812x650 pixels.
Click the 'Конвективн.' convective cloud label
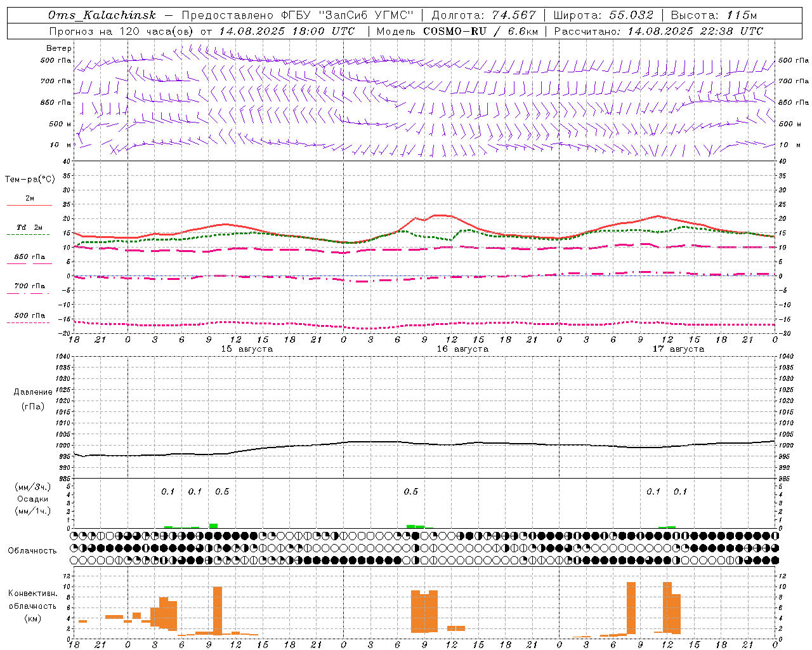coord(32,594)
